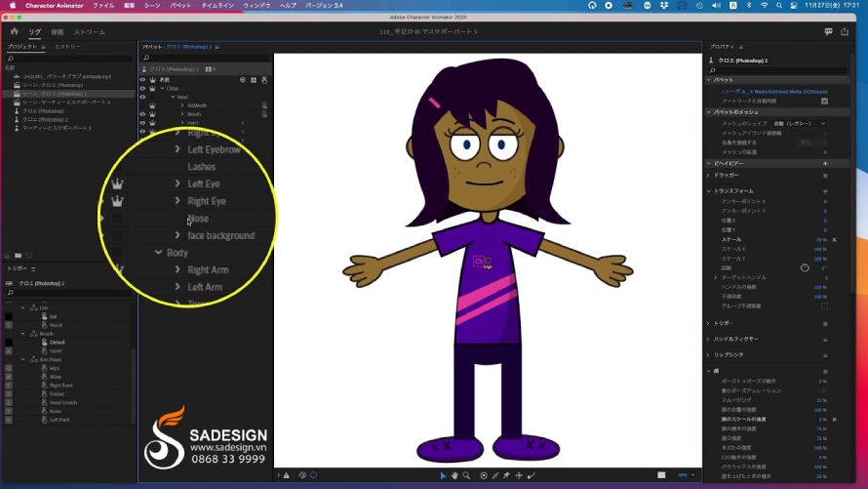The image size is (868, 489).
Task: Add a behavior with the plus icon
Action: tap(825, 163)
